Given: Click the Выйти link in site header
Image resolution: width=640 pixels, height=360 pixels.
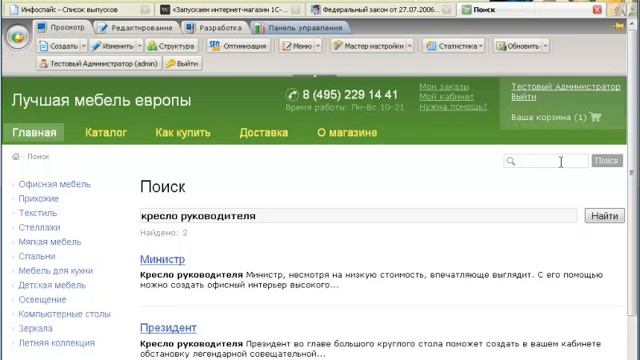Looking at the screenshot, I should click(524, 97).
